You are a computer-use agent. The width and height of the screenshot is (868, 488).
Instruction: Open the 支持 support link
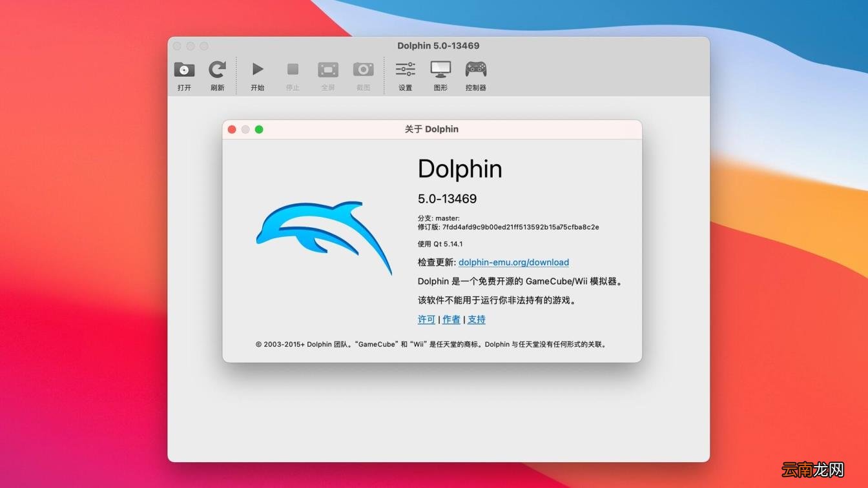[477, 320]
